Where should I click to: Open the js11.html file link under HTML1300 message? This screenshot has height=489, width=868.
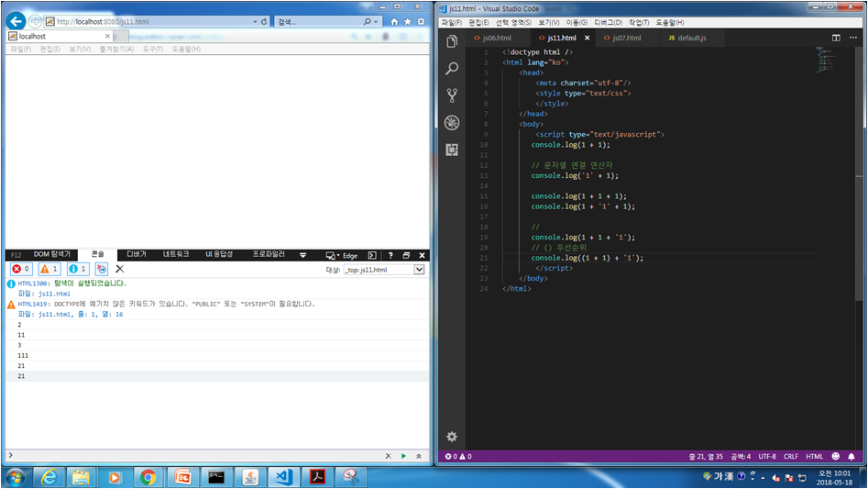coord(54,294)
